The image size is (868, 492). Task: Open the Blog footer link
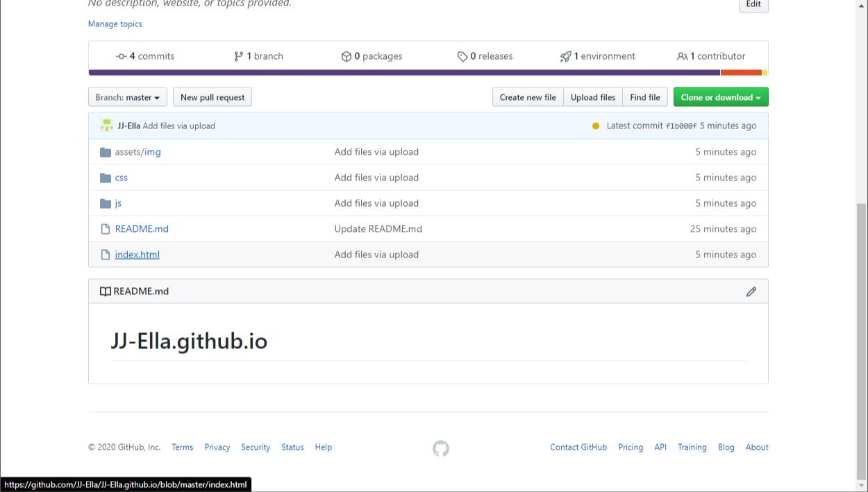pyautogui.click(x=726, y=448)
